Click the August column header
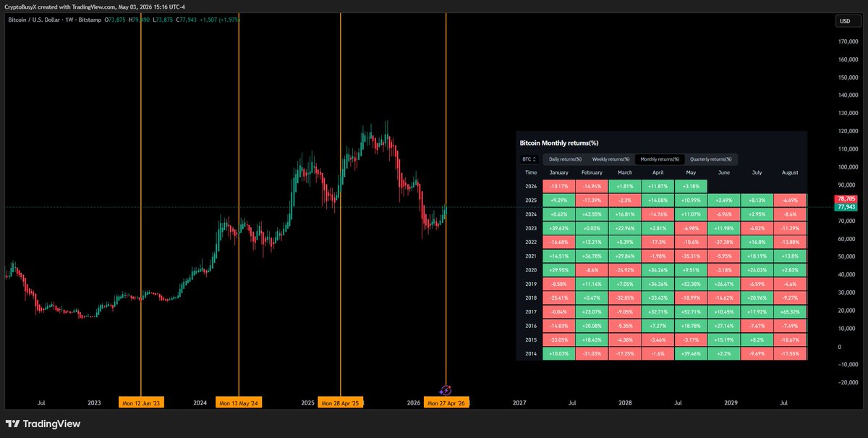Viewport: 868px width, 438px height. tap(790, 173)
